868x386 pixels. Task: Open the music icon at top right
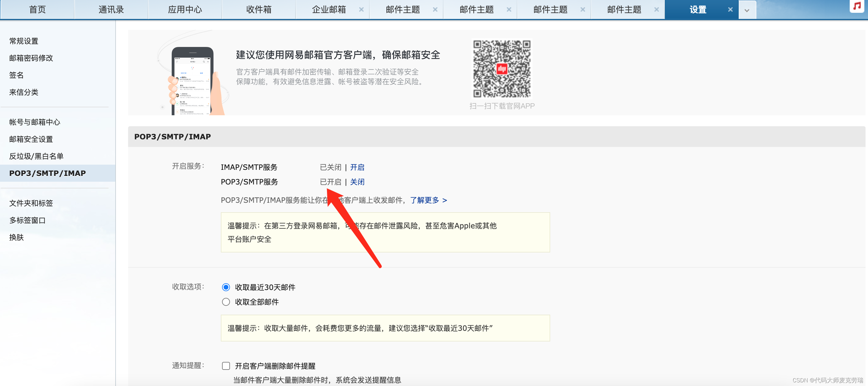pyautogui.click(x=858, y=6)
